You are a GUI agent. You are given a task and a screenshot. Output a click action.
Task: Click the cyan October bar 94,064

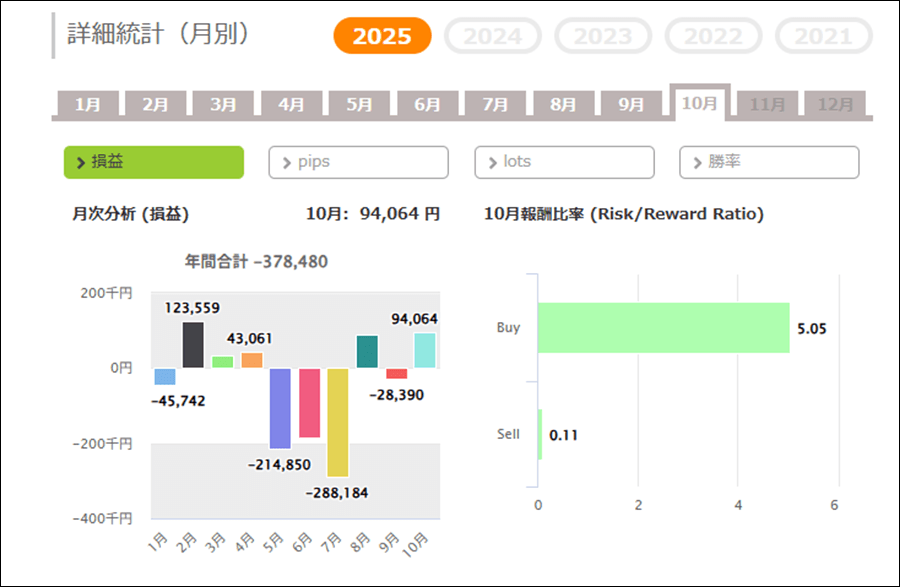pos(424,351)
